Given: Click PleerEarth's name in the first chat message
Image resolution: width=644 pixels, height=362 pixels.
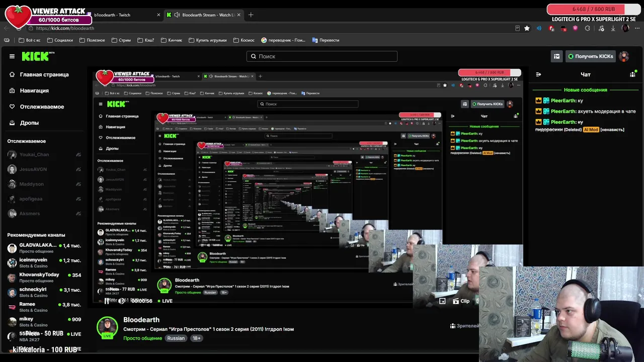Looking at the screenshot, I should 563,101.
